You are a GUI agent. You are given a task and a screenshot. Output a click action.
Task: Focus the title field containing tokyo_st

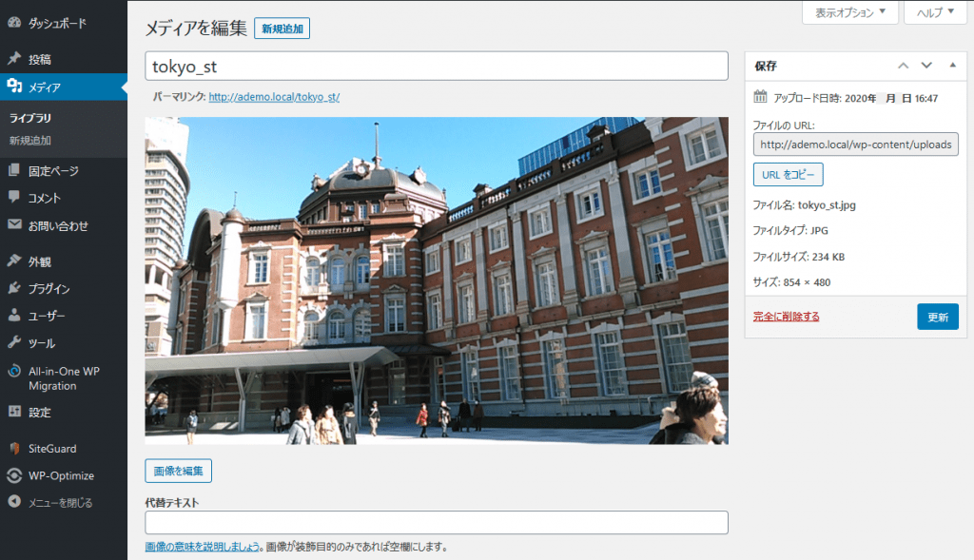coord(437,66)
